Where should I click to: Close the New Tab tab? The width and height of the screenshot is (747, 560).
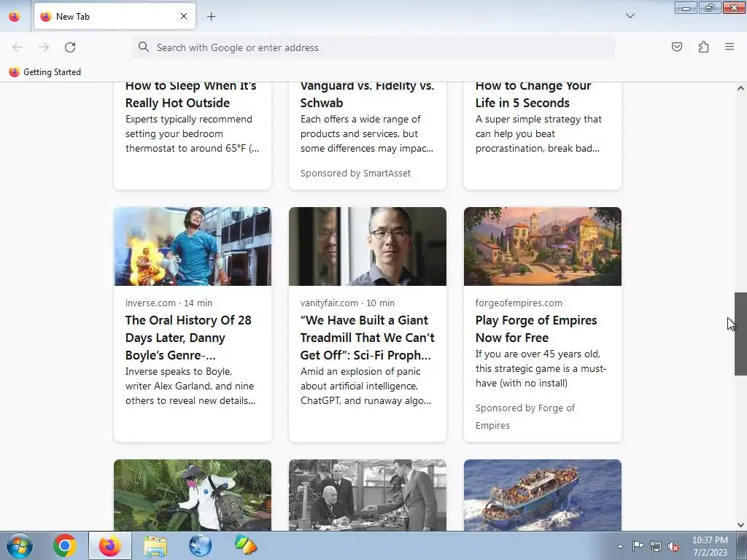coord(183,16)
